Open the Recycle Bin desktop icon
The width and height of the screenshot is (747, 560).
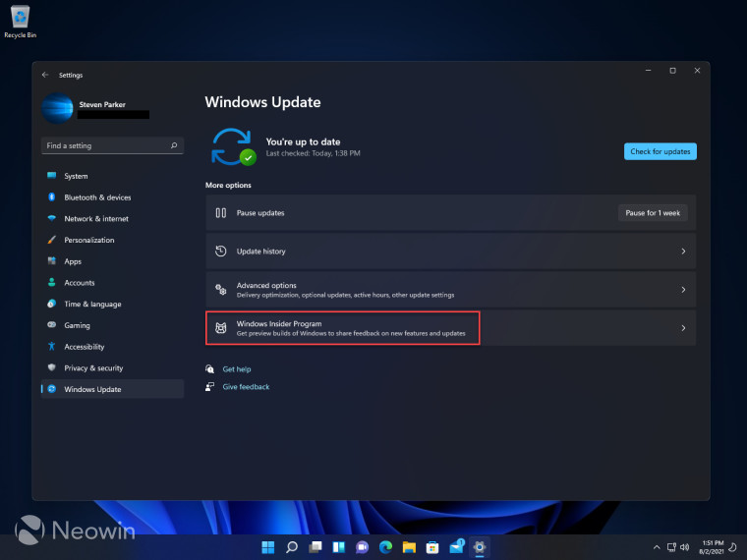tap(20, 22)
